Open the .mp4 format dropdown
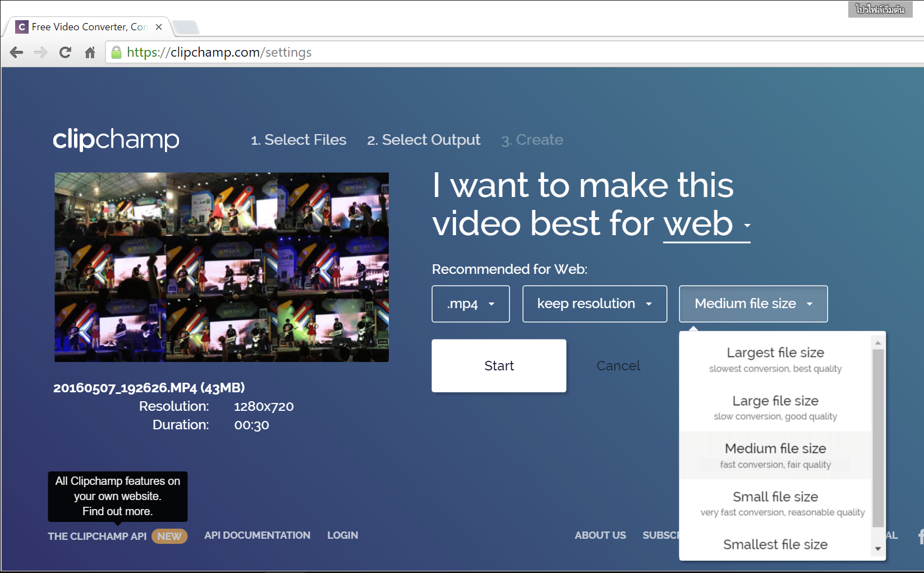Viewport: 924px width, 573px height. click(x=470, y=304)
